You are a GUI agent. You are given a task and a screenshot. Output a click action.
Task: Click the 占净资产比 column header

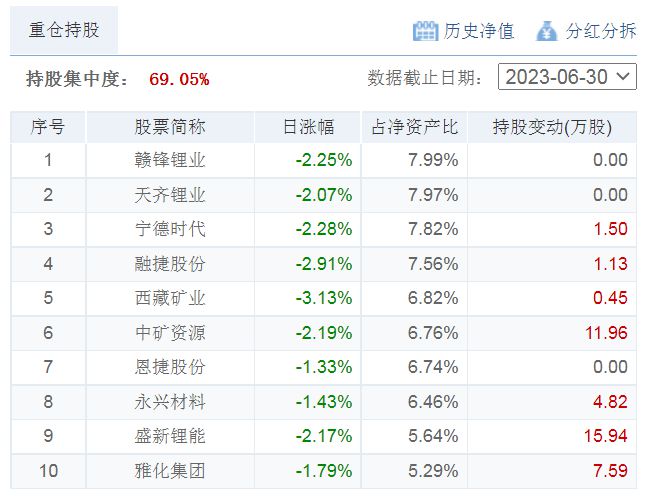click(414, 127)
